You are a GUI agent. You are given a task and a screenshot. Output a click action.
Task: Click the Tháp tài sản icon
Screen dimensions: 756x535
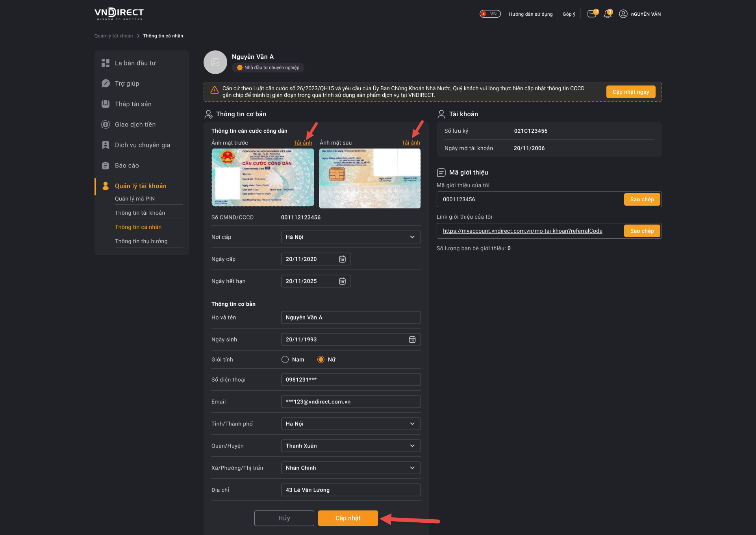pos(106,104)
